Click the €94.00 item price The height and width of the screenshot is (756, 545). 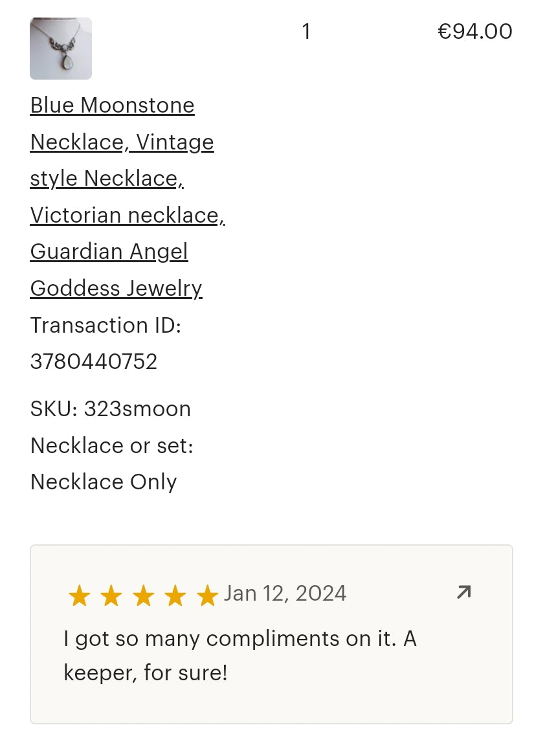point(474,31)
